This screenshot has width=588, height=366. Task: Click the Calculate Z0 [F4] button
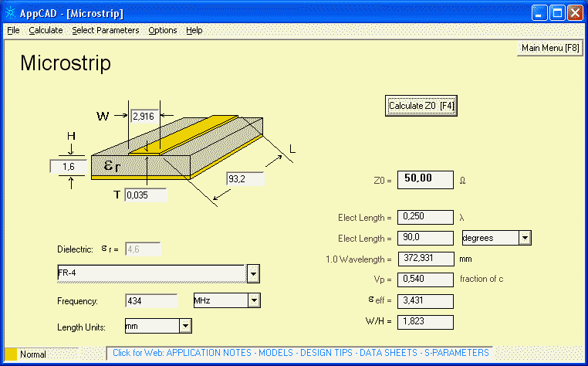coord(421,106)
